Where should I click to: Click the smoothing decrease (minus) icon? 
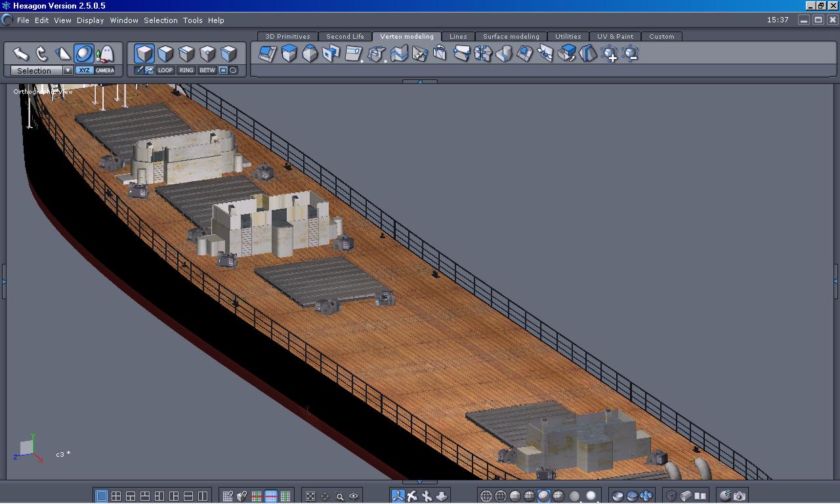pos(630,54)
